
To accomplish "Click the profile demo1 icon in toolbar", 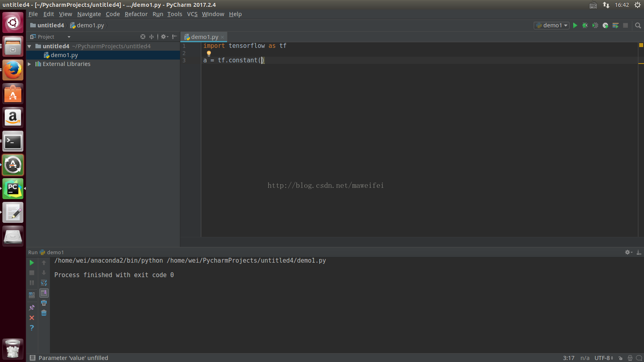I will tap(605, 25).
